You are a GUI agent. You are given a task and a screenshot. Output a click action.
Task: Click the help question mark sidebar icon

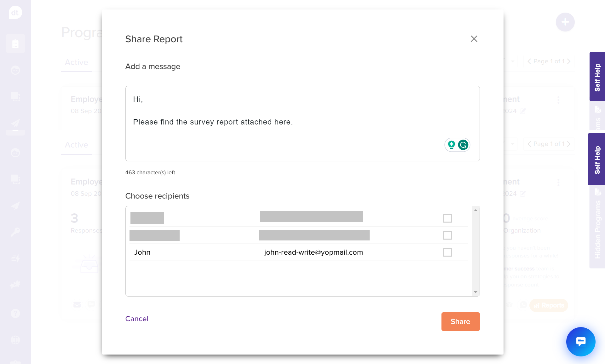(x=15, y=313)
